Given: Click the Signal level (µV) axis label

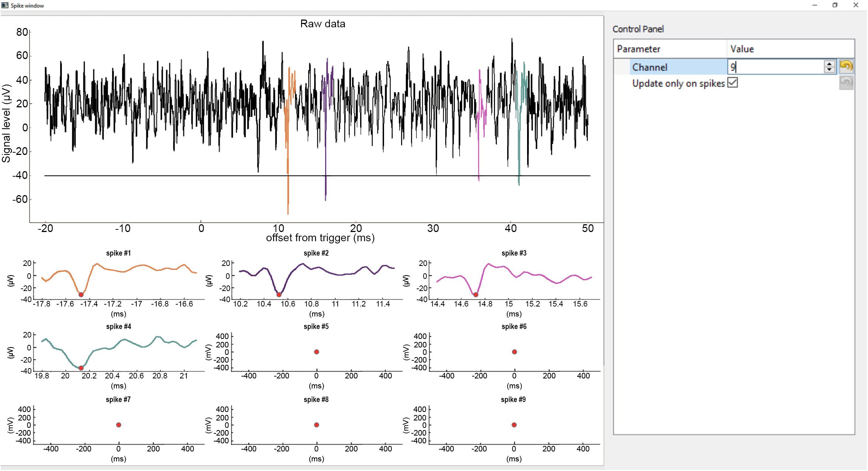Looking at the screenshot, I should tap(6, 124).
